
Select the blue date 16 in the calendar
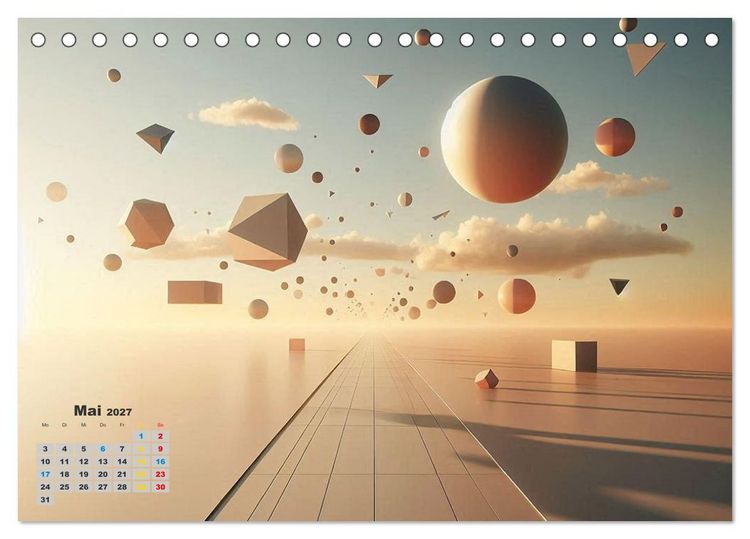(x=160, y=462)
